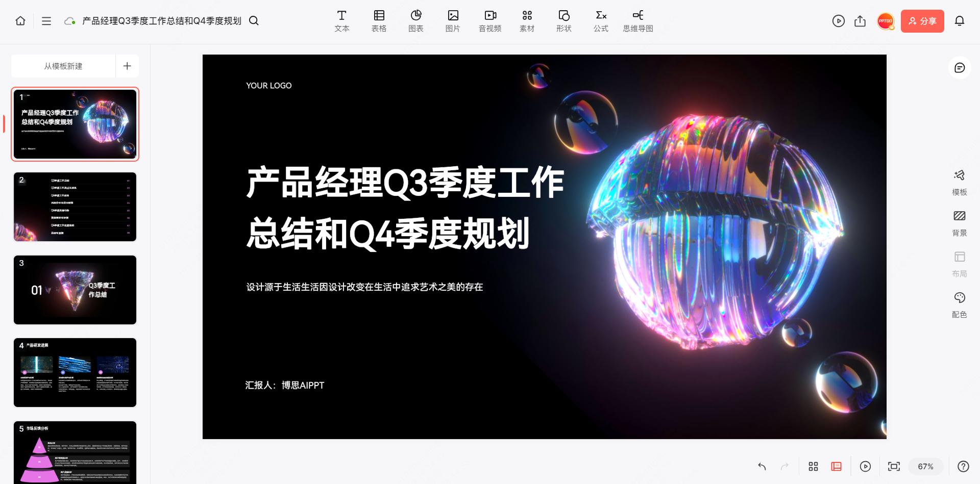
Task: Select the 表格 table toolbar item
Action: pos(379,21)
